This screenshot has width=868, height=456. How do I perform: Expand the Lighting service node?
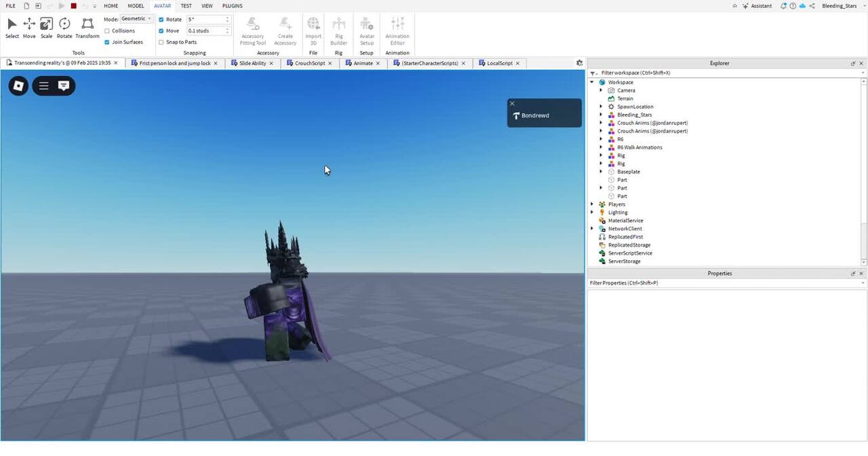(x=592, y=212)
